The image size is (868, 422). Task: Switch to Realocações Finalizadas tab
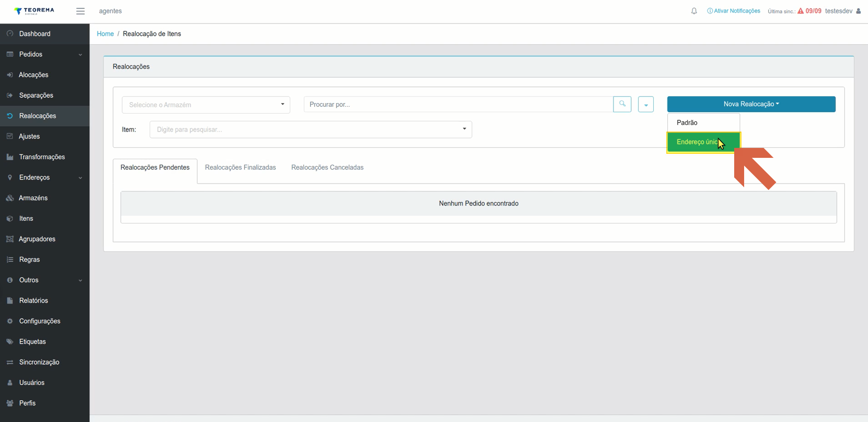click(241, 167)
